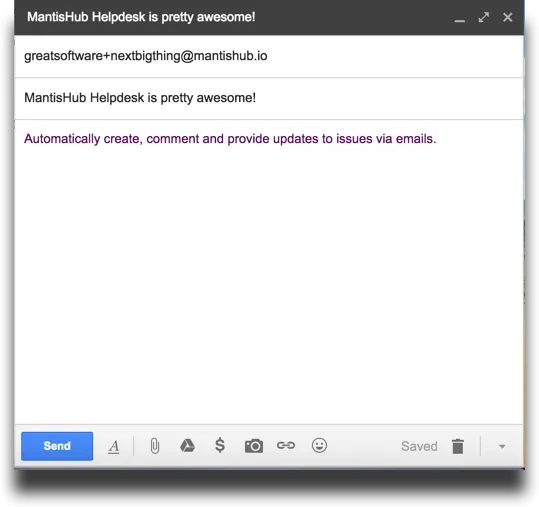Close the compose window
539x507 pixels.
click(508, 17)
